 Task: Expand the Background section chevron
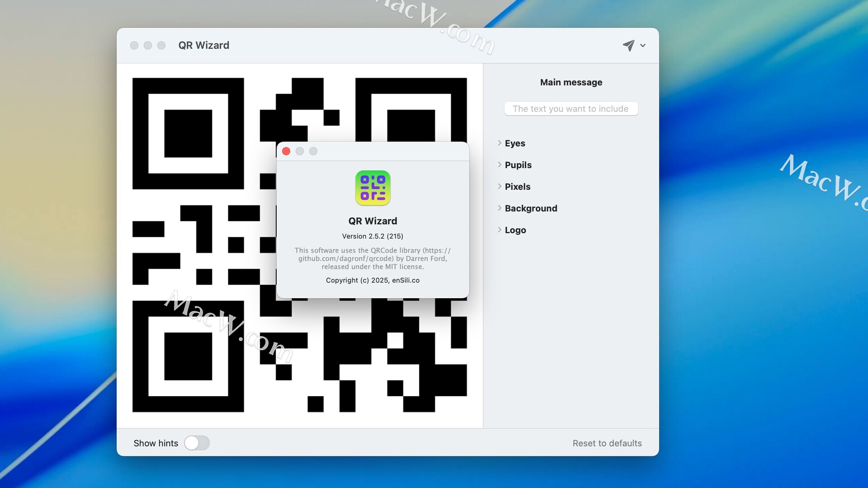pos(500,208)
